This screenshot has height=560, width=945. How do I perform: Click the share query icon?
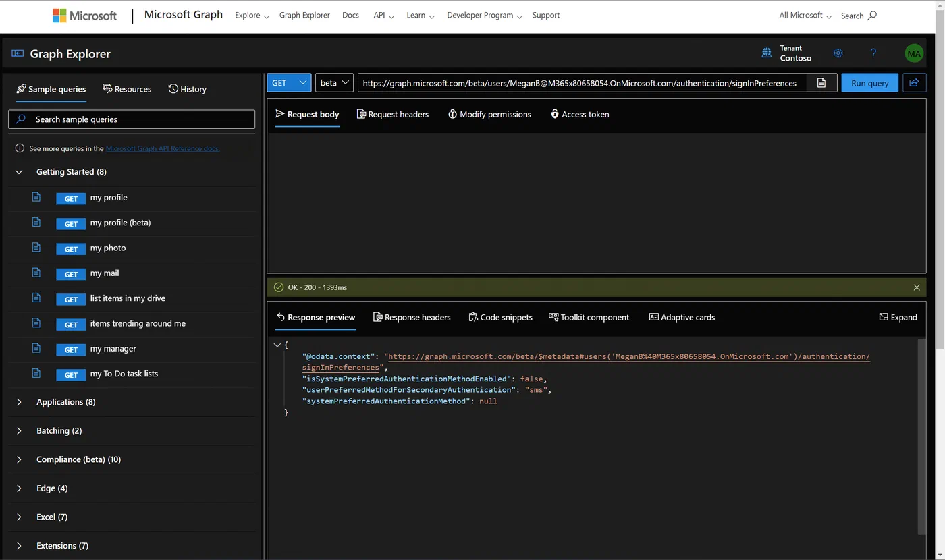[914, 82]
